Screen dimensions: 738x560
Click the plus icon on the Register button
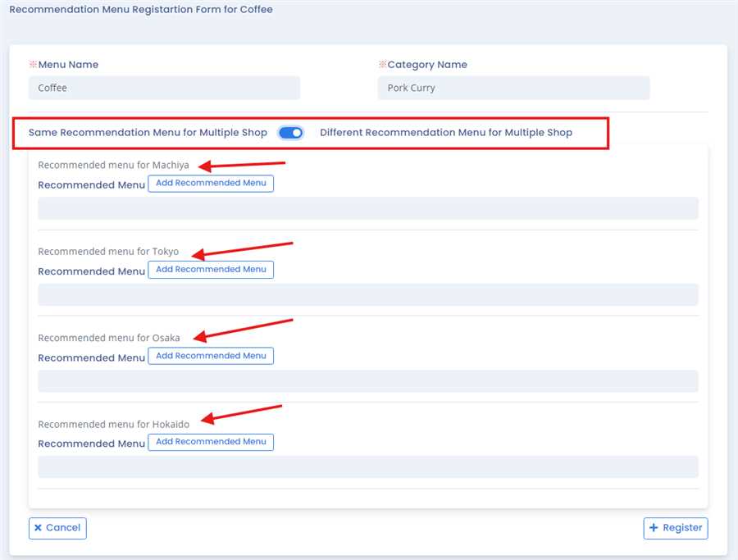[654, 528]
